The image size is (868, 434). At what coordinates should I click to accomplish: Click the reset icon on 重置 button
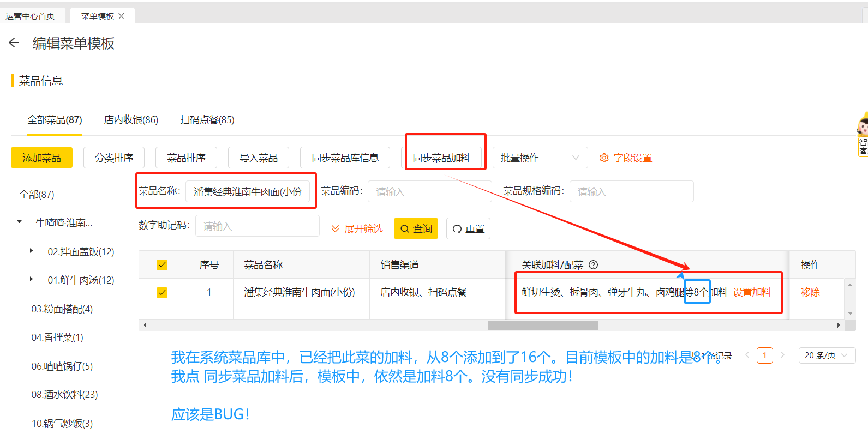(x=457, y=229)
